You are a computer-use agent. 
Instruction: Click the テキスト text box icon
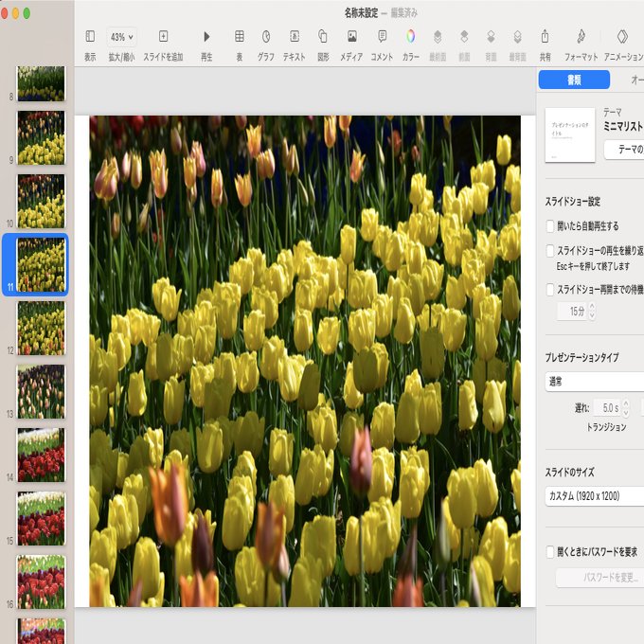click(x=295, y=37)
